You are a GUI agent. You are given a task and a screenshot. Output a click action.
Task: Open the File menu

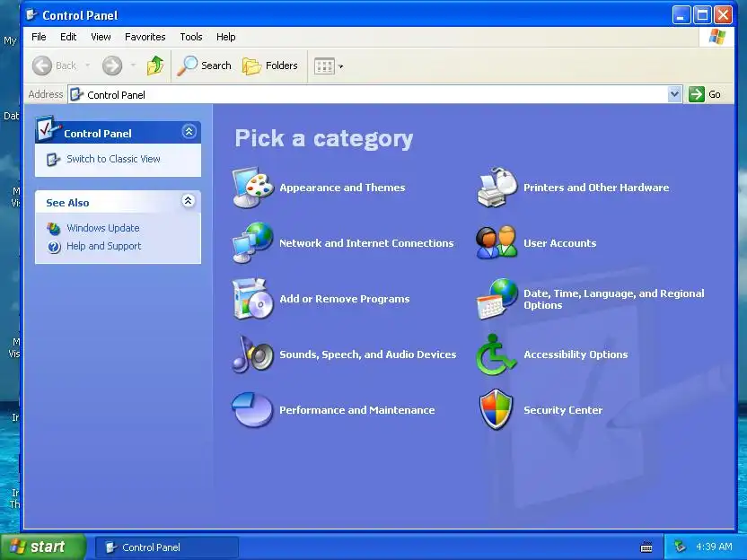tap(39, 37)
